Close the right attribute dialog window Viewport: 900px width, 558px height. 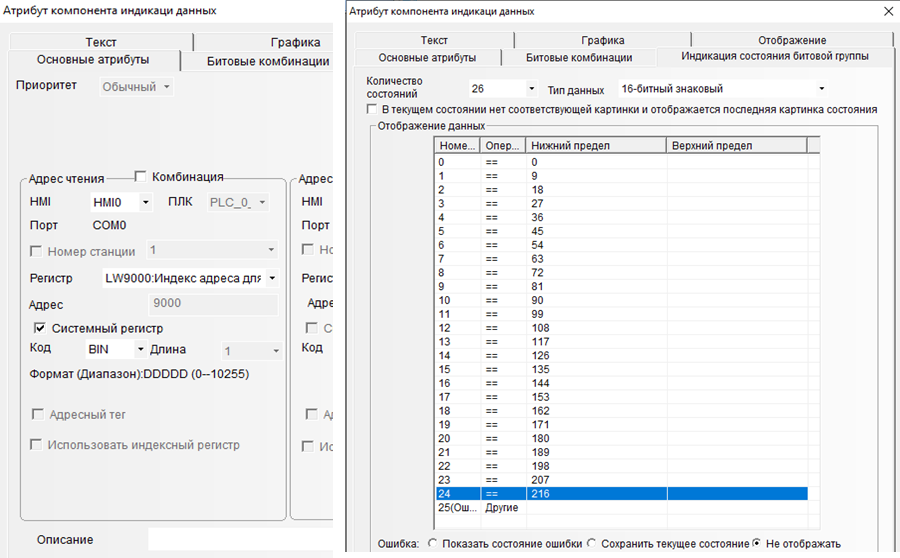click(887, 11)
